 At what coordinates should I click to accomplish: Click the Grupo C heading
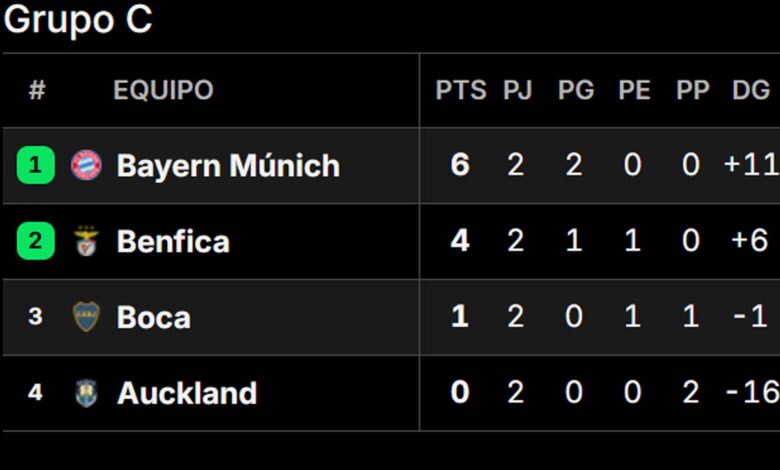[78, 19]
